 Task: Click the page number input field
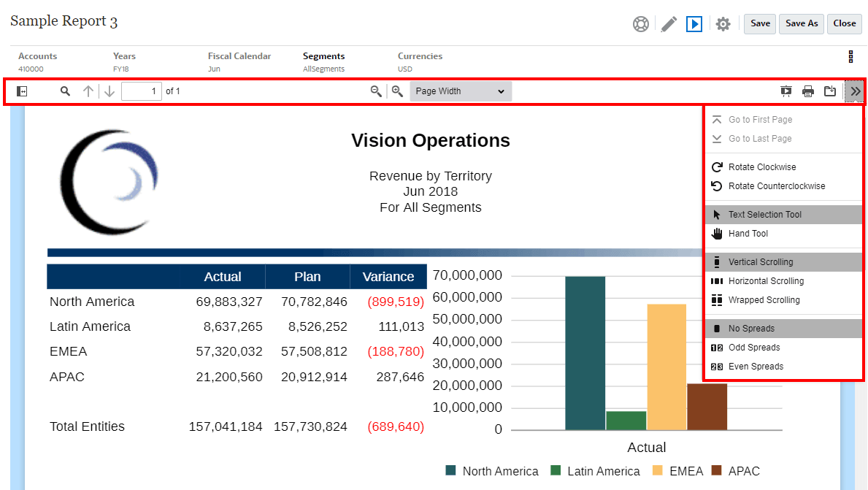pyautogui.click(x=142, y=91)
